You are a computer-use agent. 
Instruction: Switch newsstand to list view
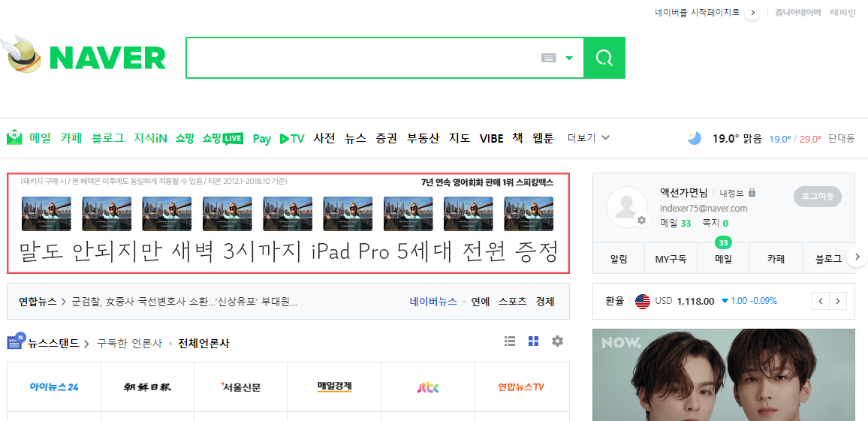click(510, 341)
